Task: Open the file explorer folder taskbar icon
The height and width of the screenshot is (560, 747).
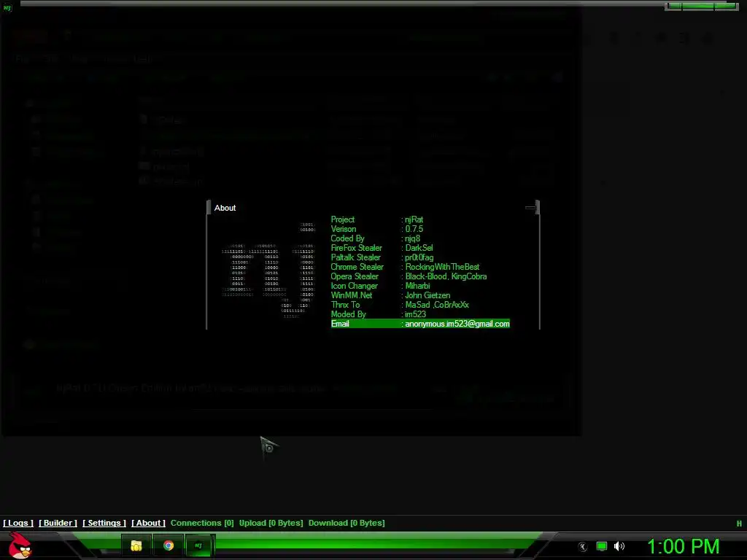Action: point(136,545)
